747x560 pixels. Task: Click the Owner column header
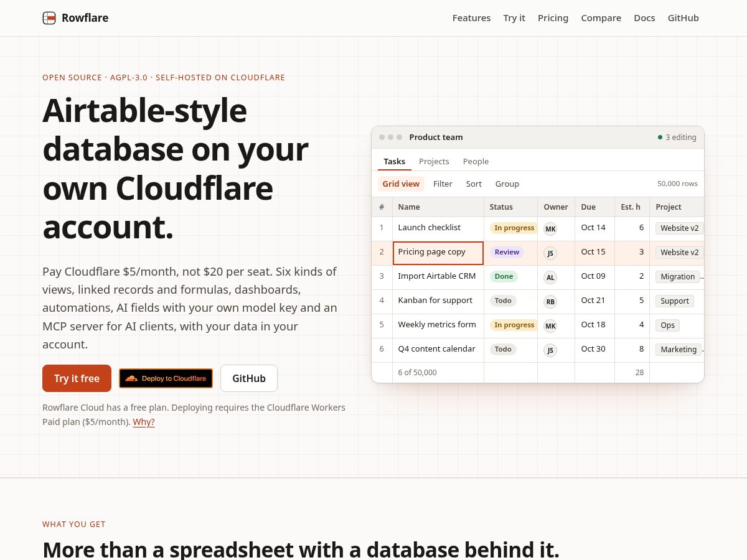pos(556,207)
